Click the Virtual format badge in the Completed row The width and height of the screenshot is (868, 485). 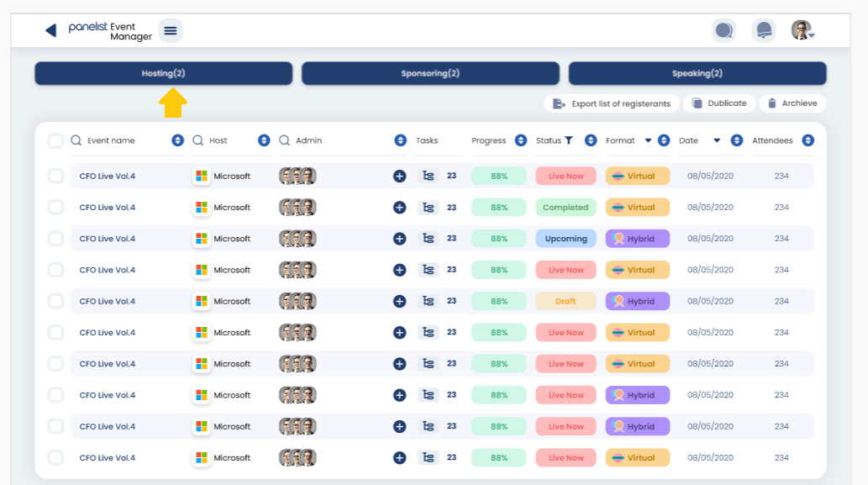click(x=638, y=208)
